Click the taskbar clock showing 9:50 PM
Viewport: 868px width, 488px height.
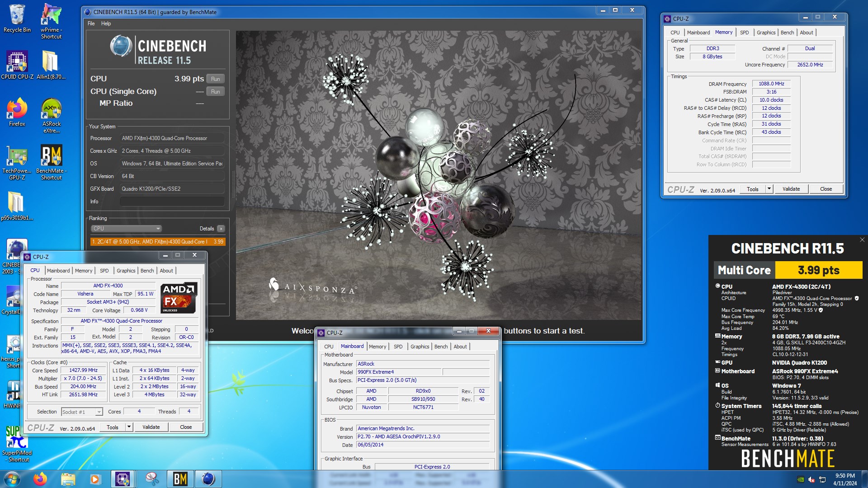(x=845, y=479)
